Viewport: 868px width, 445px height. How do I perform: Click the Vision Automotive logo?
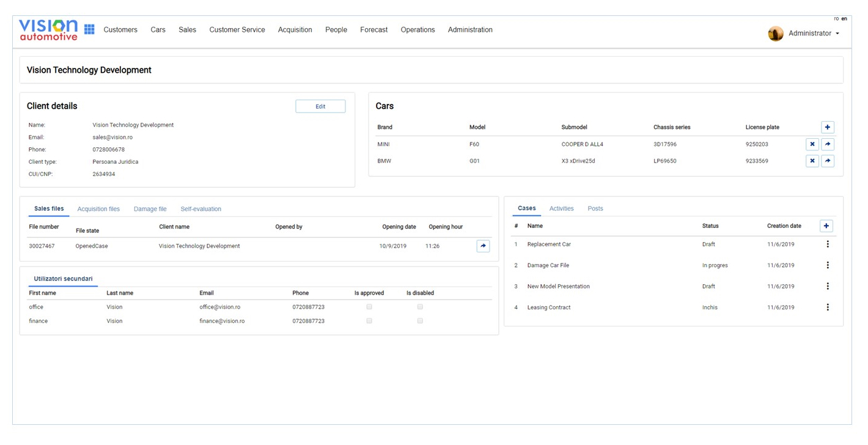[48, 29]
